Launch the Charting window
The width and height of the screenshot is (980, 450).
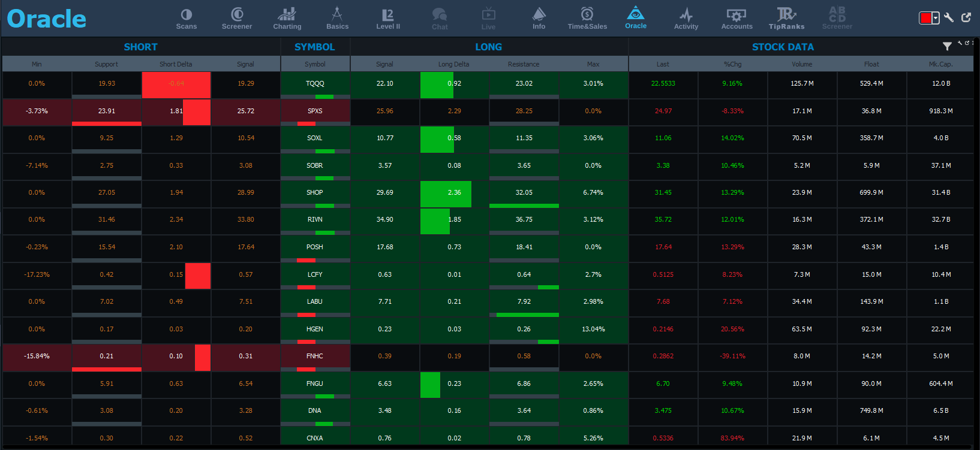(287, 19)
